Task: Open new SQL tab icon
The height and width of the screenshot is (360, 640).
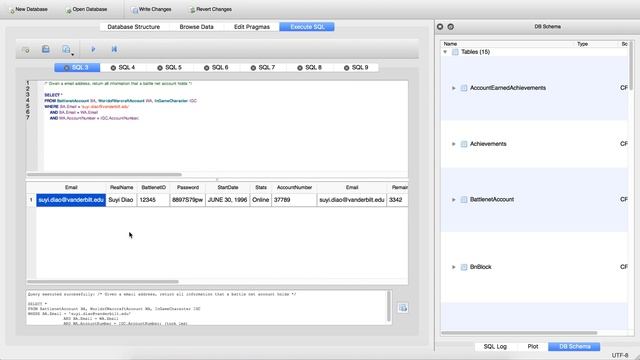Action: click(26, 49)
